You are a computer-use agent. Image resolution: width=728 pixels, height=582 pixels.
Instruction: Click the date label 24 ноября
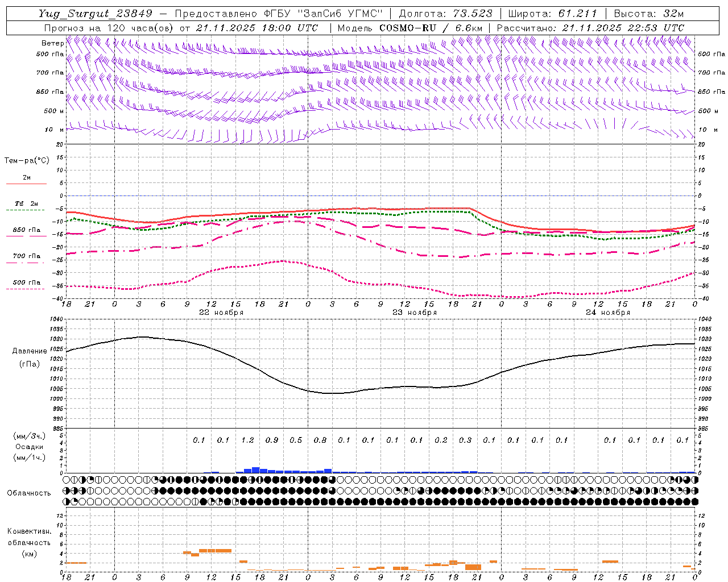tap(608, 313)
